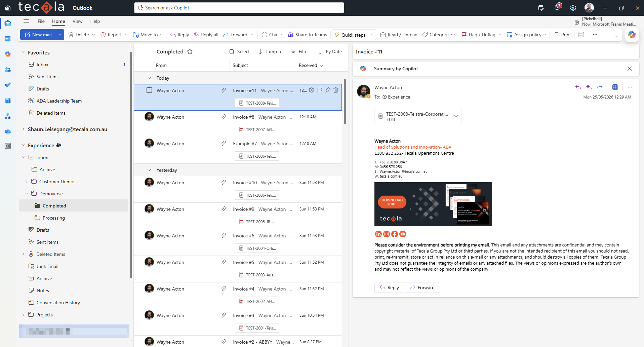The width and height of the screenshot is (644, 347).
Task: Click the Print button in ribbon
Action: tap(562, 35)
